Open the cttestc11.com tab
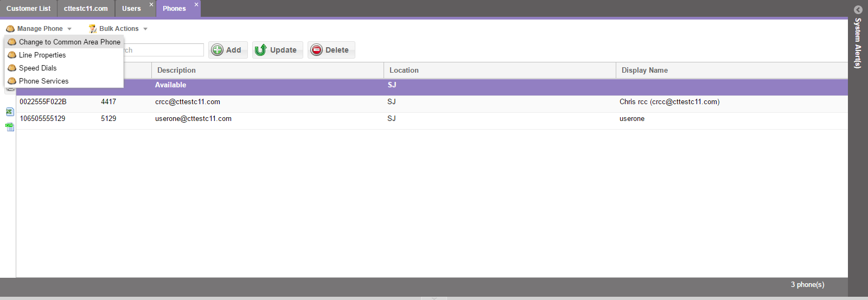The image size is (868, 300). pyautogui.click(x=86, y=9)
